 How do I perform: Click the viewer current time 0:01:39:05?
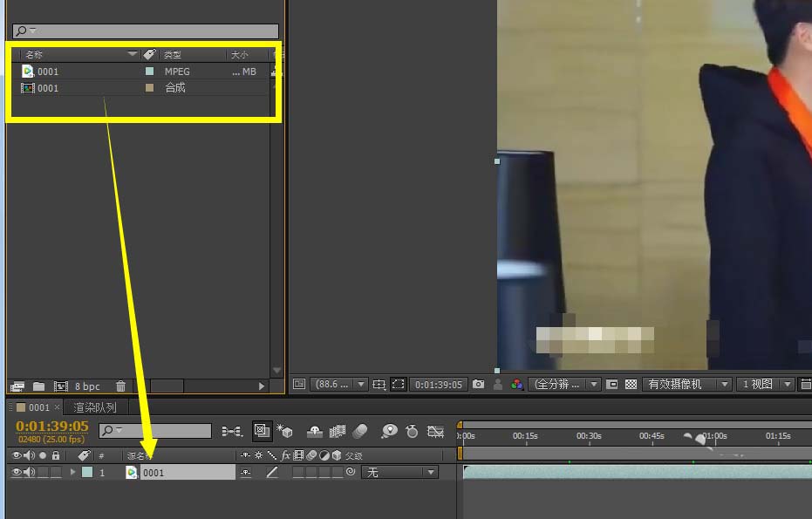click(438, 385)
